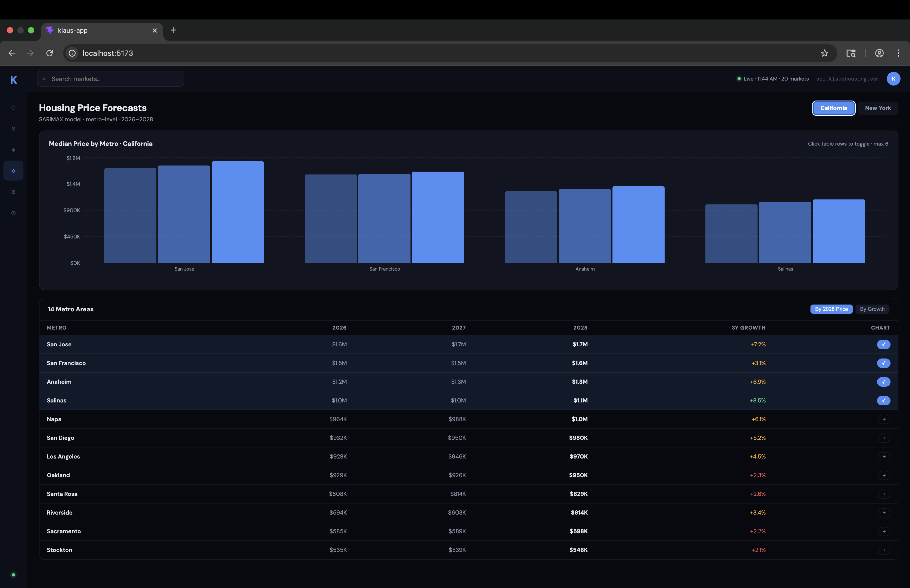The image size is (910, 588).
Task: Untoggle Anaheim from the chart
Action: click(x=883, y=382)
